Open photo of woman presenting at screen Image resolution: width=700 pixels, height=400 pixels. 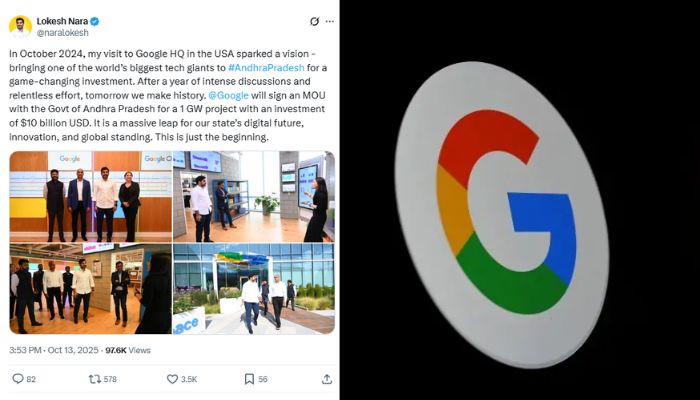[x=254, y=196]
